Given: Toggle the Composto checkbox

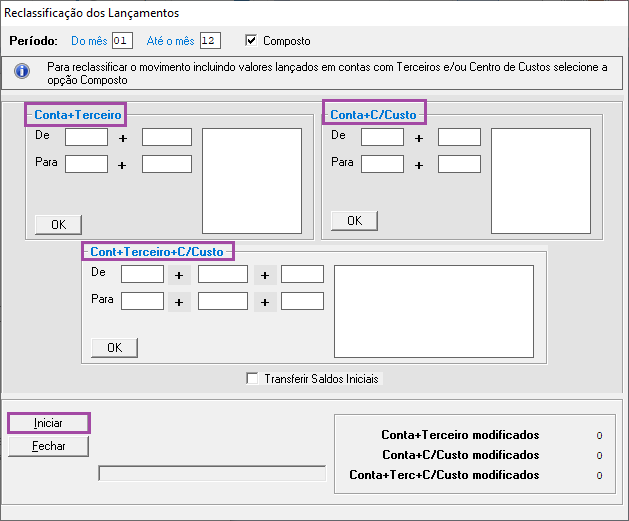Looking at the screenshot, I should (x=251, y=41).
